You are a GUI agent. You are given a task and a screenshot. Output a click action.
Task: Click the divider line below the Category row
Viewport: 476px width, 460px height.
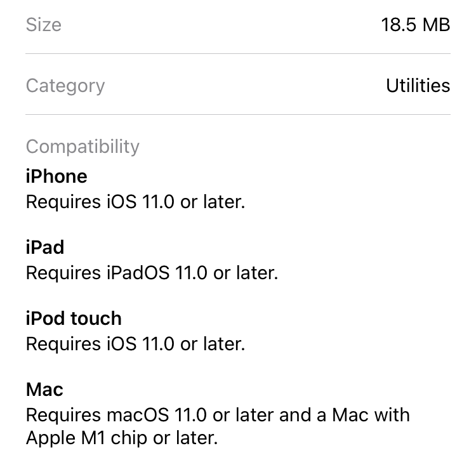click(x=238, y=114)
